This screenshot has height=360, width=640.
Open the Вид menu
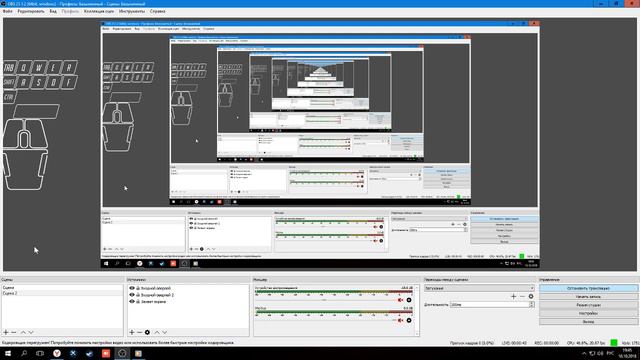[53, 11]
